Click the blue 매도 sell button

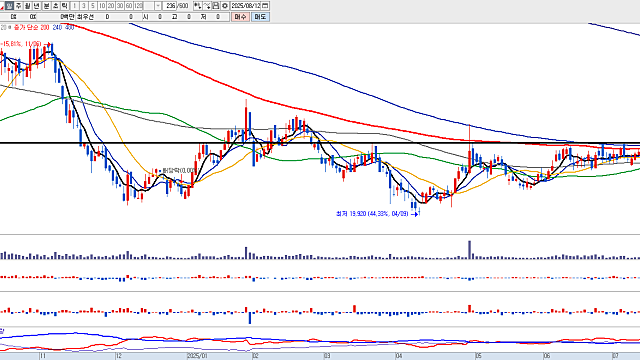click(260, 17)
